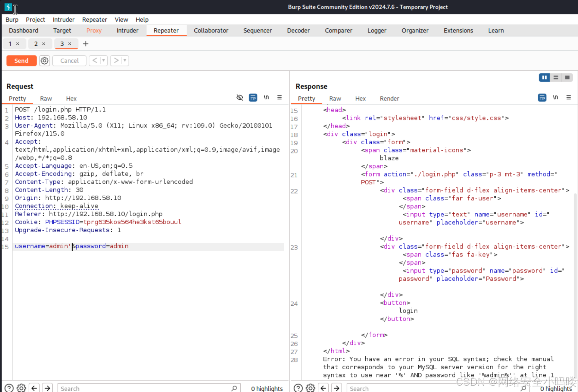The height and width of the screenshot is (392, 578).
Task: Click the Repeater settings gear icon beside Send
Action: pos(44,61)
